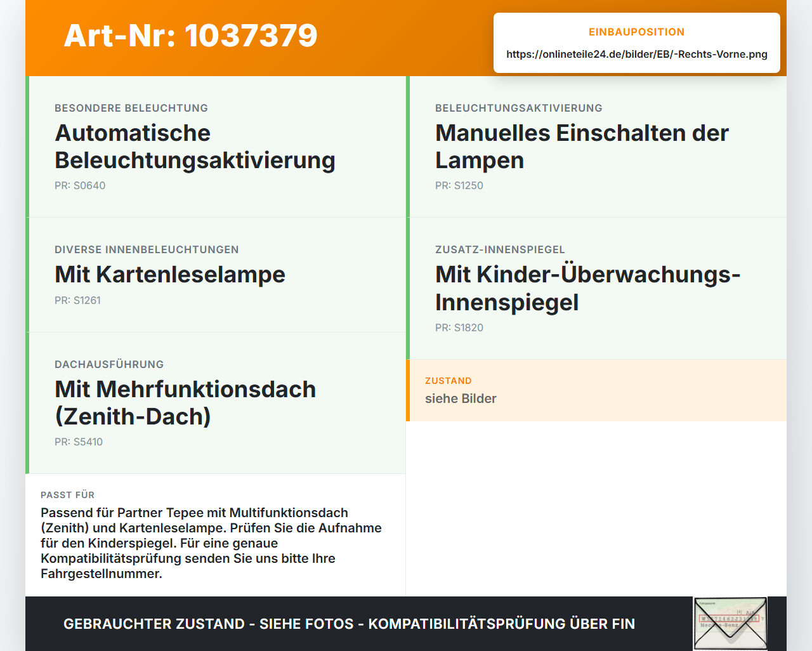The width and height of the screenshot is (812, 651).
Task: Click the PR: S5410 code
Action: click(x=79, y=442)
